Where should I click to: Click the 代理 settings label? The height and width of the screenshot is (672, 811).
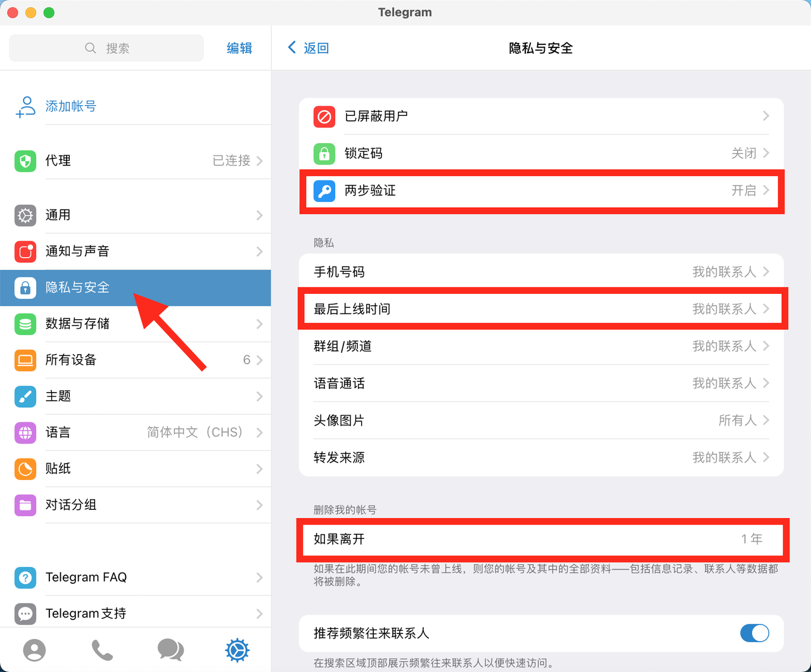[58, 161]
